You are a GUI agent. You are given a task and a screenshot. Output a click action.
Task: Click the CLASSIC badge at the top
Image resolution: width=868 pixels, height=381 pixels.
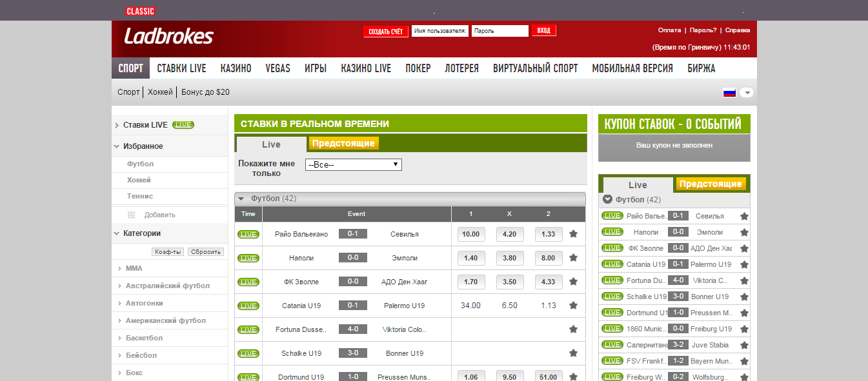(140, 11)
